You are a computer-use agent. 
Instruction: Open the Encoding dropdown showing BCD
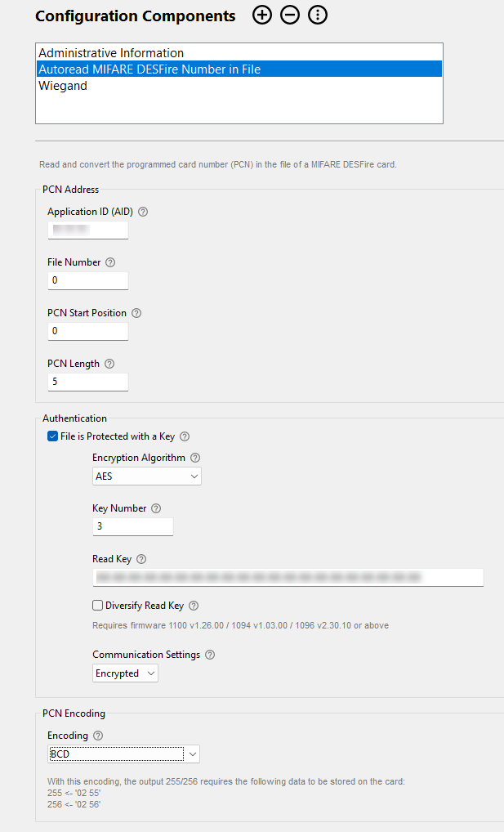coord(191,754)
